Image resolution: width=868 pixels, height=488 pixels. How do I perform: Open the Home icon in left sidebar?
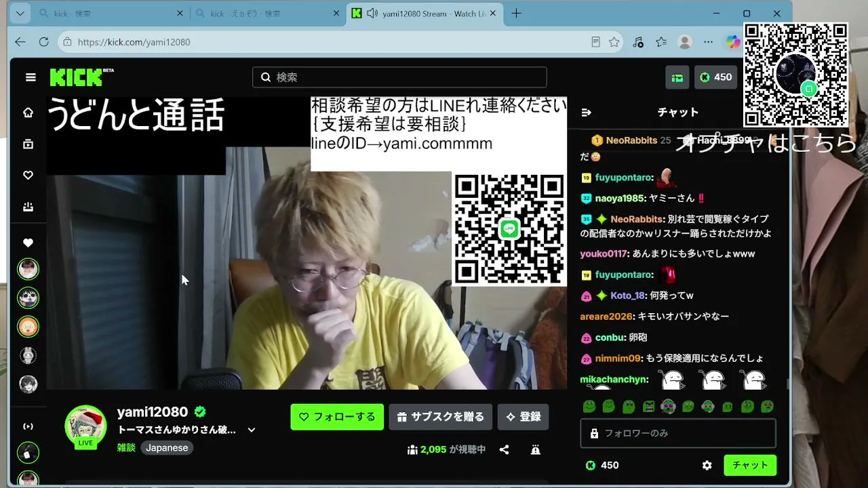tap(28, 113)
